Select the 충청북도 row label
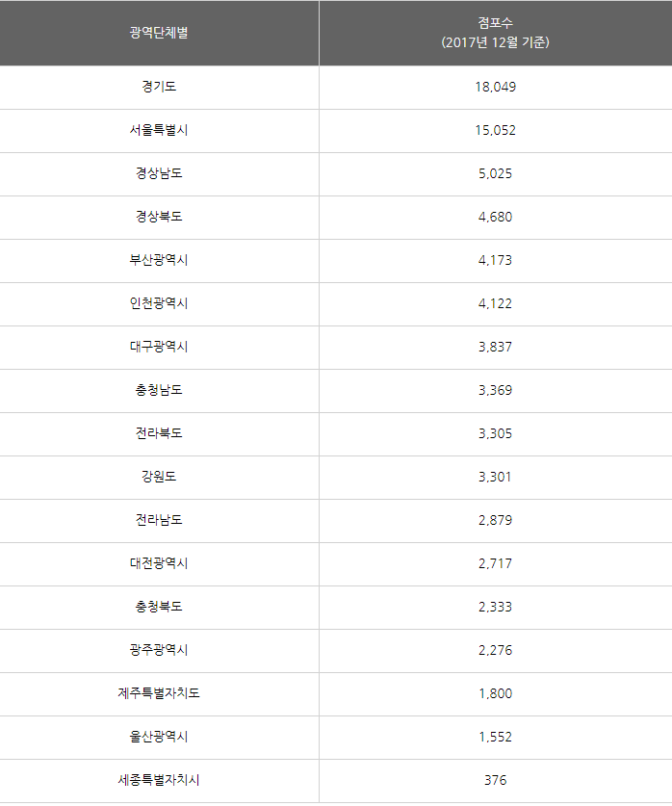The width and height of the screenshot is (672, 806). pos(159,607)
